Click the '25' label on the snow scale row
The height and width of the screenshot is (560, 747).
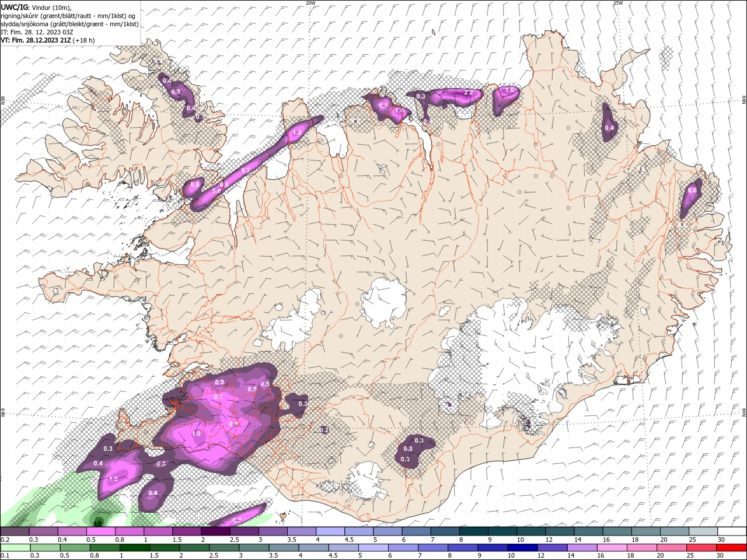692,540
